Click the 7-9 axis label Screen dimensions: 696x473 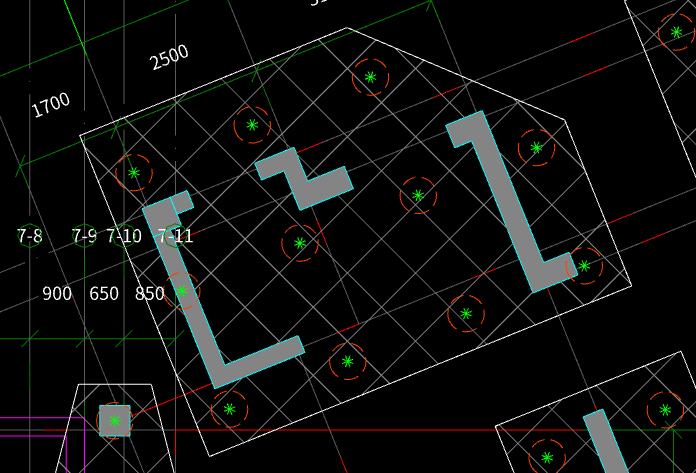point(84,236)
